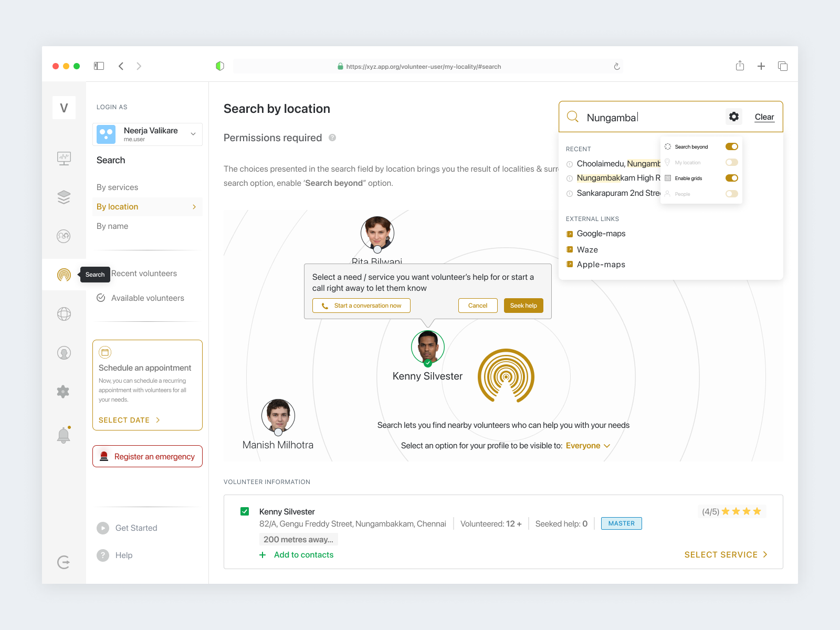Disable the Search beyond toggle
The image size is (840, 630).
click(731, 146)
